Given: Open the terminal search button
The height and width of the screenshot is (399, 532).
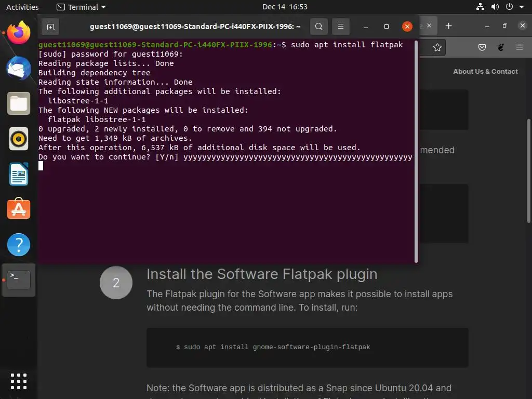Looking at the screenshot, I should click(318, 26).
